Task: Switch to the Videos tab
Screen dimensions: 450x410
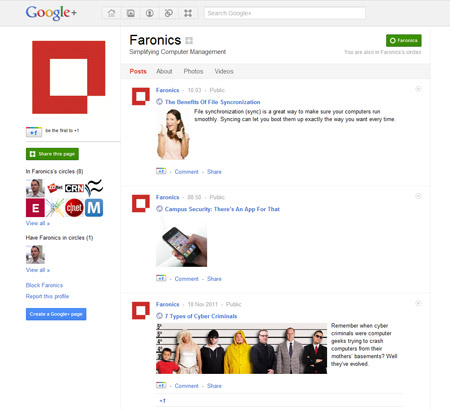Action: (x=224, y=71)
